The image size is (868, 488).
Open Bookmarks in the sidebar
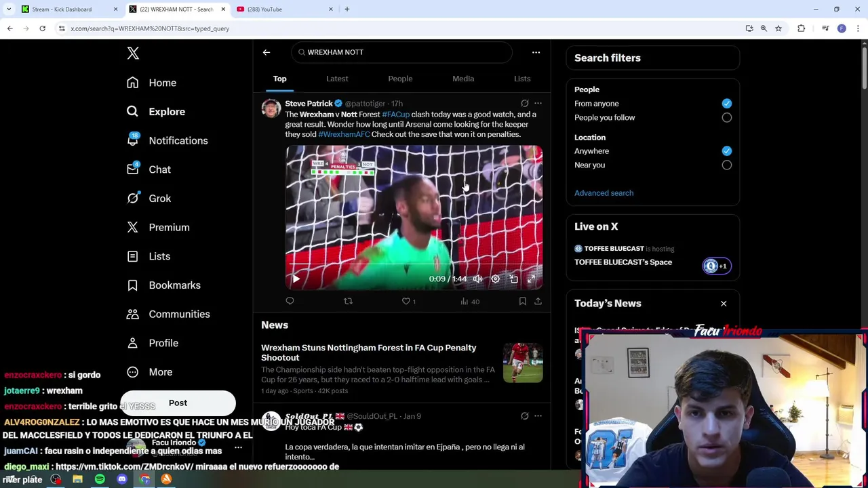point(164,285)
